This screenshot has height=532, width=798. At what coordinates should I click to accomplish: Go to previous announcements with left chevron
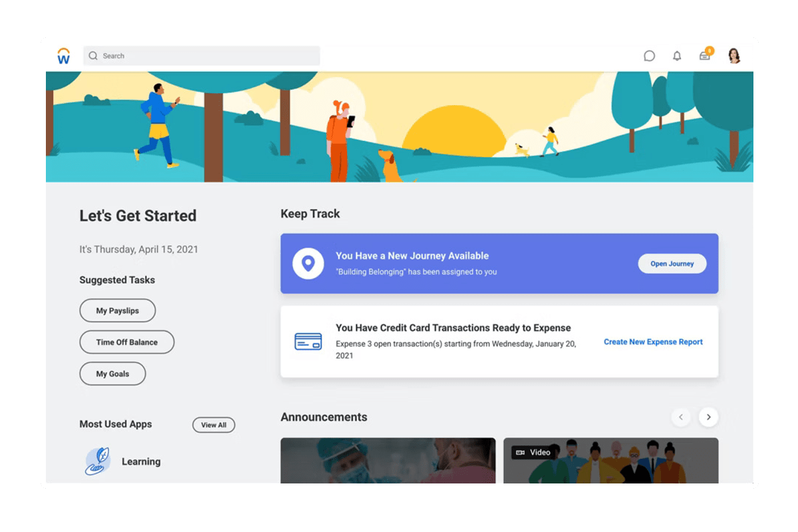click(681, 417)
